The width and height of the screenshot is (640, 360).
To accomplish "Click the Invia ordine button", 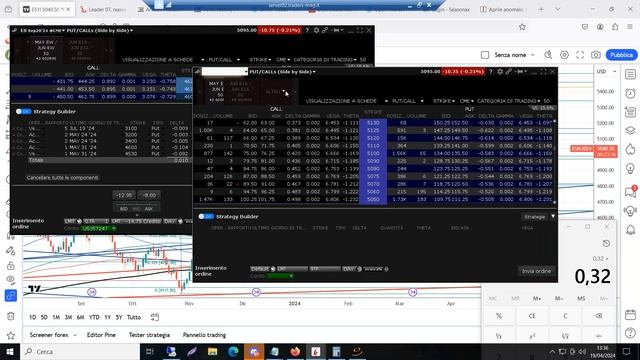I will (536, 271).
